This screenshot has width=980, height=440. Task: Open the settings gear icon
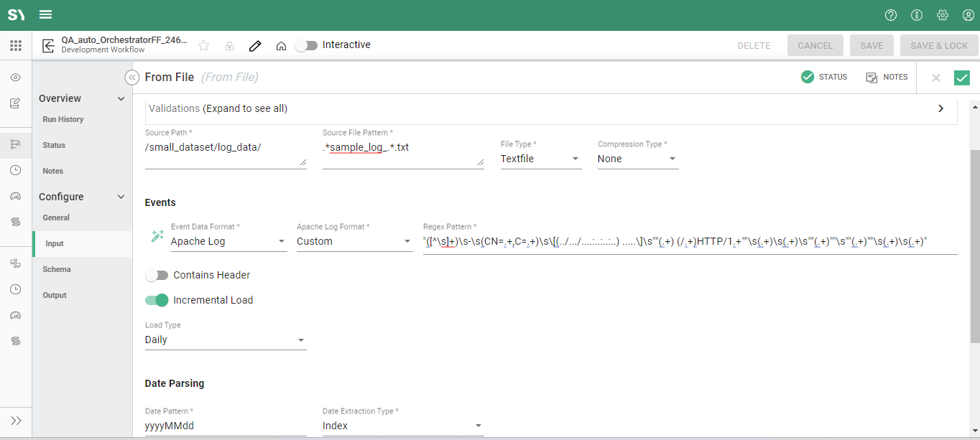click(x=943, y=15)
